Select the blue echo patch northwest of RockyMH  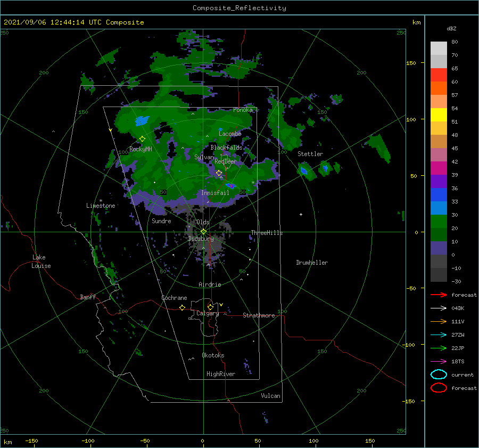[142, 121]
